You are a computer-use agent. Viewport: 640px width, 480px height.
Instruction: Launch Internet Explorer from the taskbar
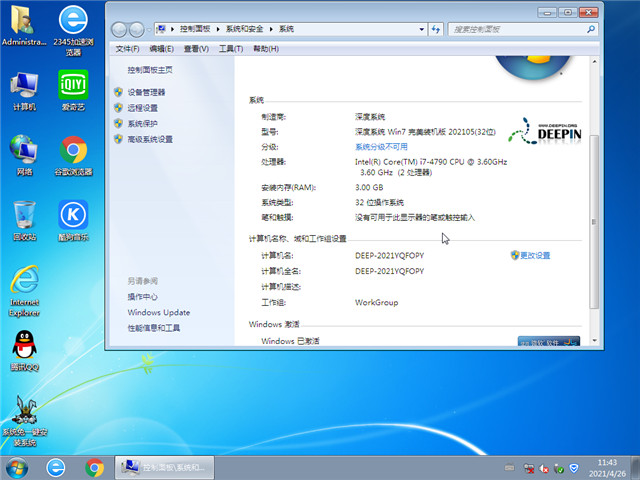pyautogui.click(x=57, y=467)
